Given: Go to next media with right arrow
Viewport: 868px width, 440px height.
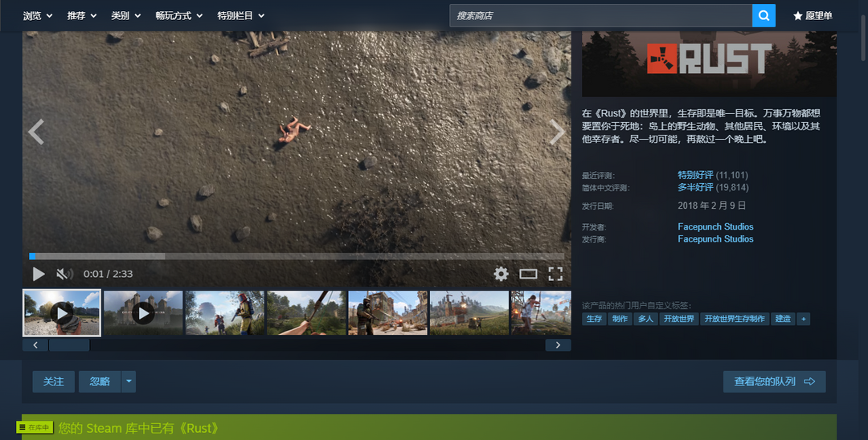Looking at the screenshot, I should (557, 132).
